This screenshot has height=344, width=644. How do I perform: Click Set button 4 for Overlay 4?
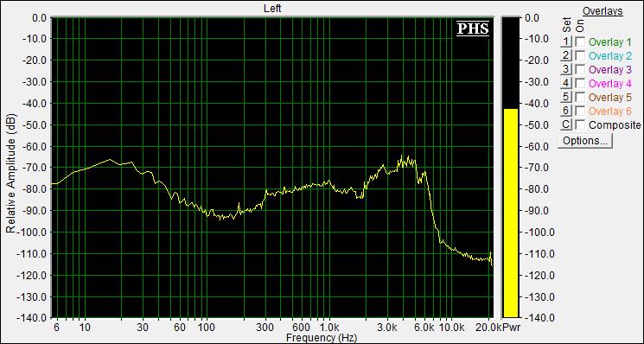point(566,83)
